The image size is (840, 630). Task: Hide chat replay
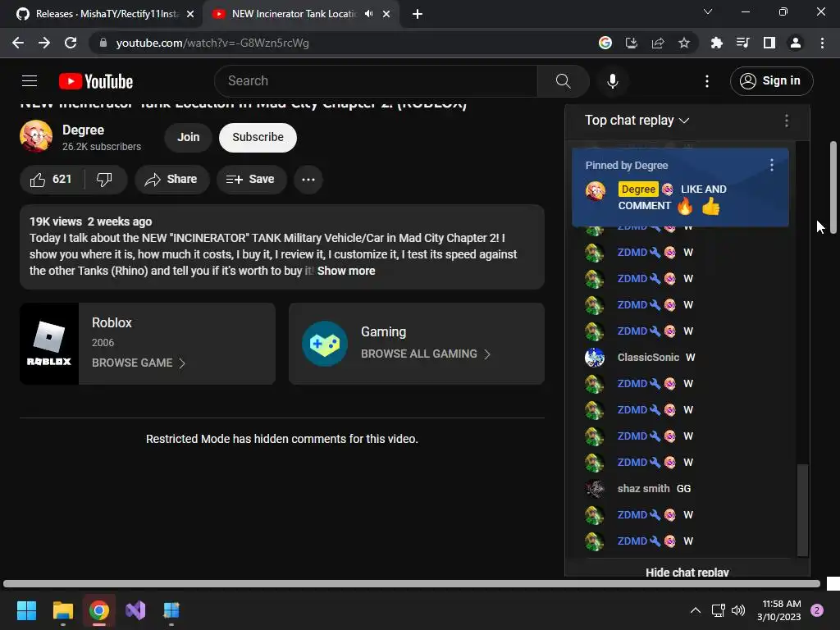coord(687,571)
